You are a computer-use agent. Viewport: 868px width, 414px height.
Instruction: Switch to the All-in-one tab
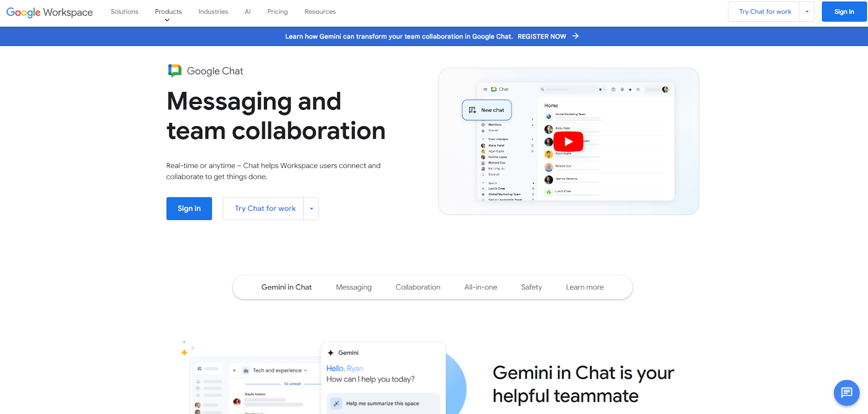481,287
